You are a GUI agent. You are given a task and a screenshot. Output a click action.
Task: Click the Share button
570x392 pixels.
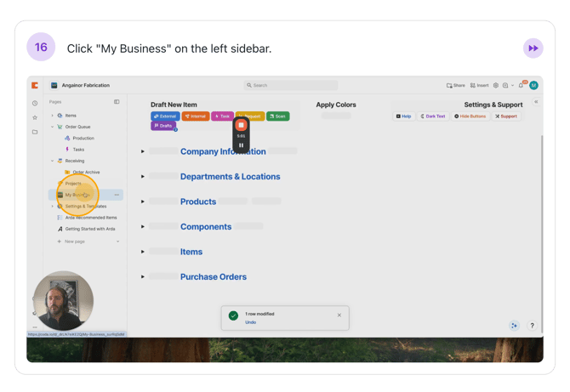pyautogui.click(x=456, y=85)
